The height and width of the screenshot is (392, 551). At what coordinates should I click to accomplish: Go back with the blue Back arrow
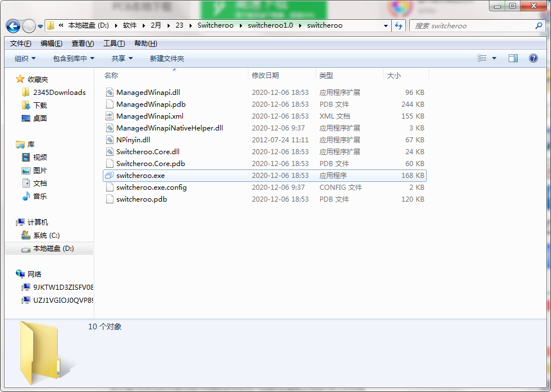(13, 25)
